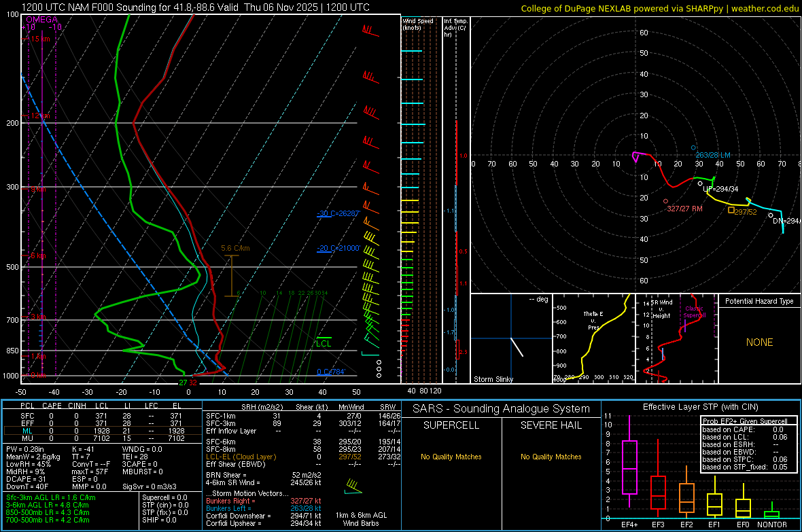Viewport: 802px width, 532px height.
Task: Click the Inf. Temp. Adv. panel header
Action: pos(455,28)
